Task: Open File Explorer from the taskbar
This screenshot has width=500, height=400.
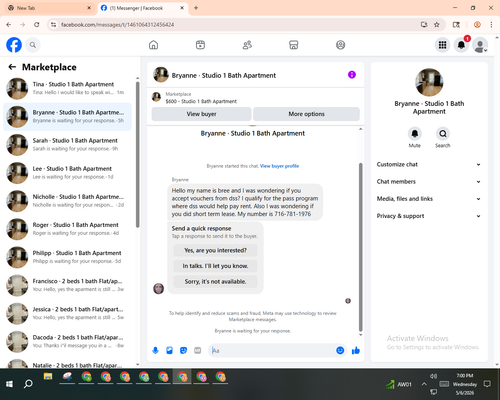Action: tap(48, 377)
